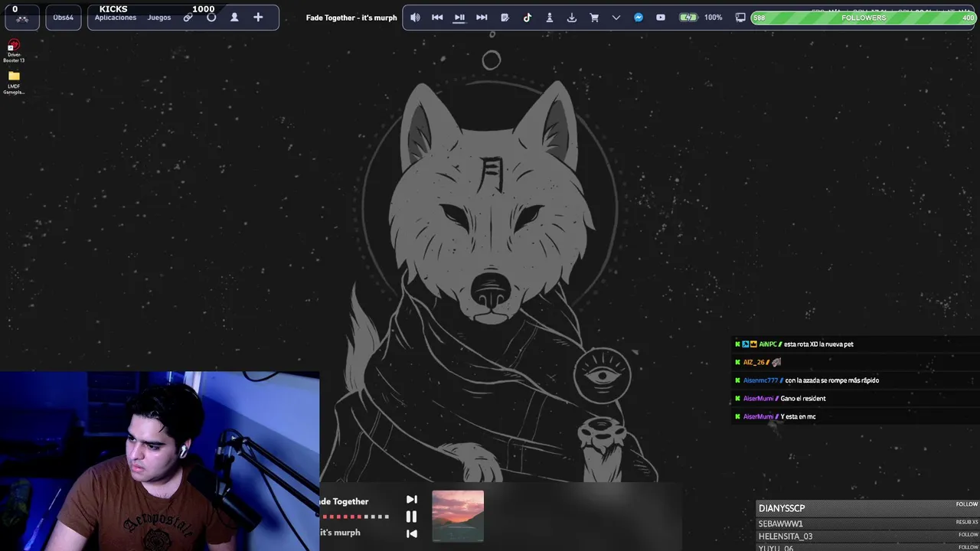Open the Driver Booster 13 desktop shortcut
980x551 pixels.
(14, 51)
